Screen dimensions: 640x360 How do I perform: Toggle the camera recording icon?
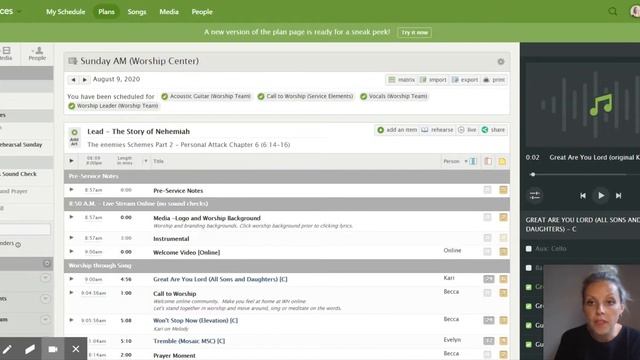(x=53, y=349)
